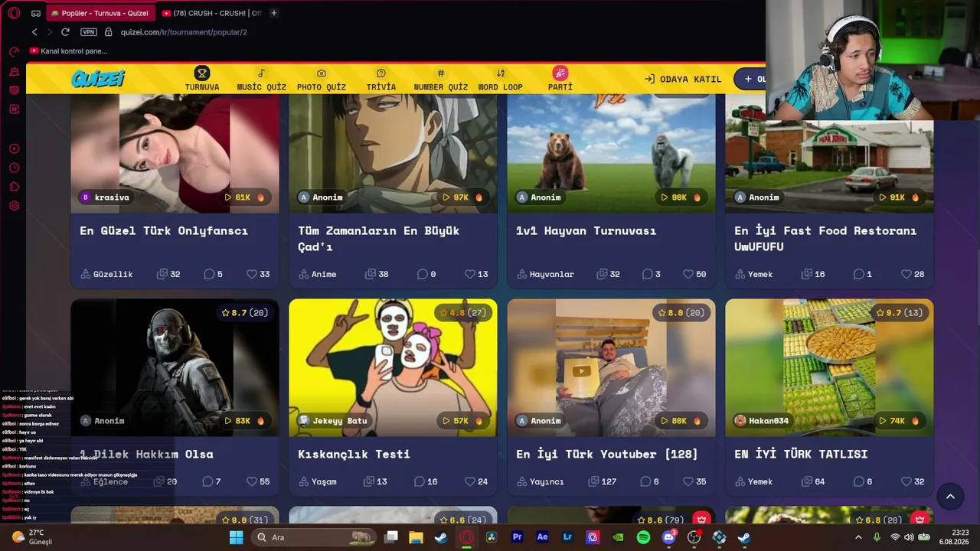The image size is (980, 551).
Task: Open Spotify from the taskbar
Action: click(643, 537)
